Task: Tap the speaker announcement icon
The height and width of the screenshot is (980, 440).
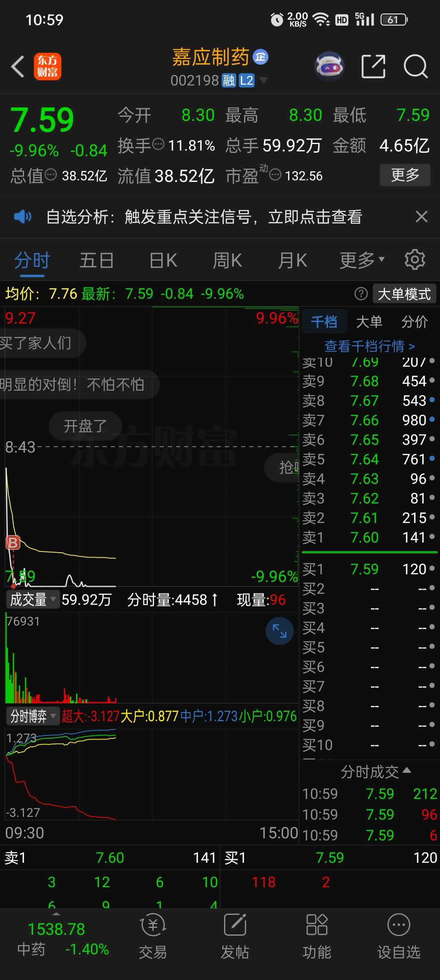Action: (22, 217)
